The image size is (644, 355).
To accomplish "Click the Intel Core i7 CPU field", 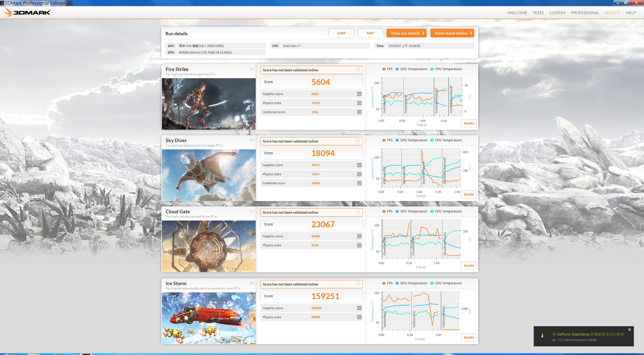I will pyautogui.click(x=325, y=46).
